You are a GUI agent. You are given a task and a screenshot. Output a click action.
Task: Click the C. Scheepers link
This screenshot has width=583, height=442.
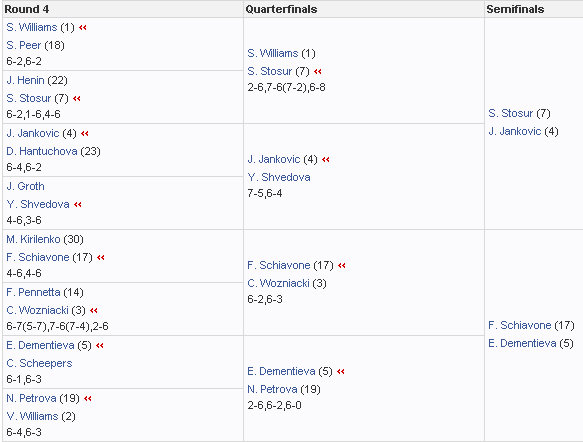coord(39,363)
